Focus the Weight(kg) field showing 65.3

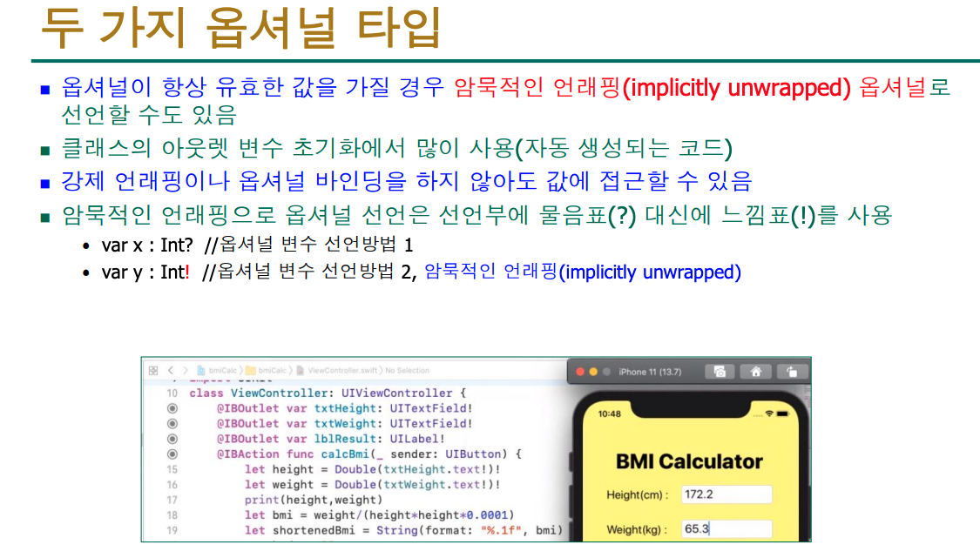[x=727, y=528]
